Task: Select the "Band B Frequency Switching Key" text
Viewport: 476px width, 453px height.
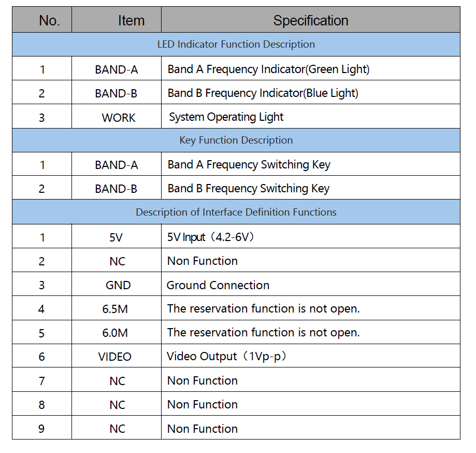Action: pos(248,189)
